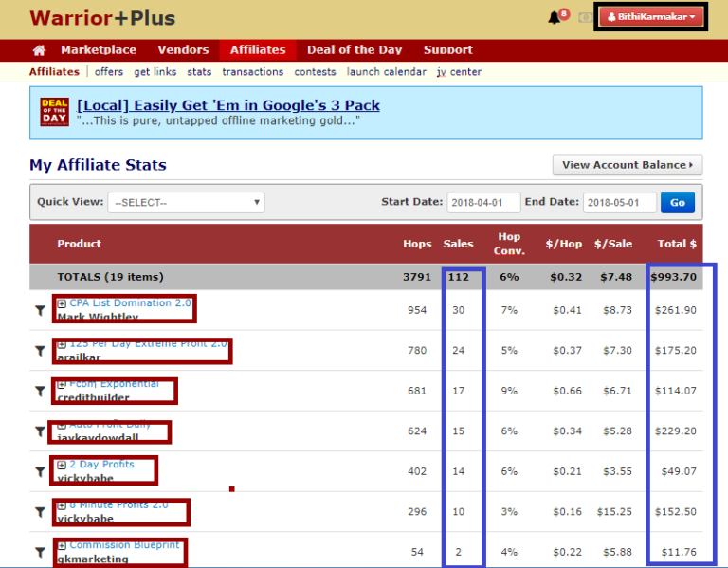Click the Hops column header
The image size is (728, 568).
(417, 244)
